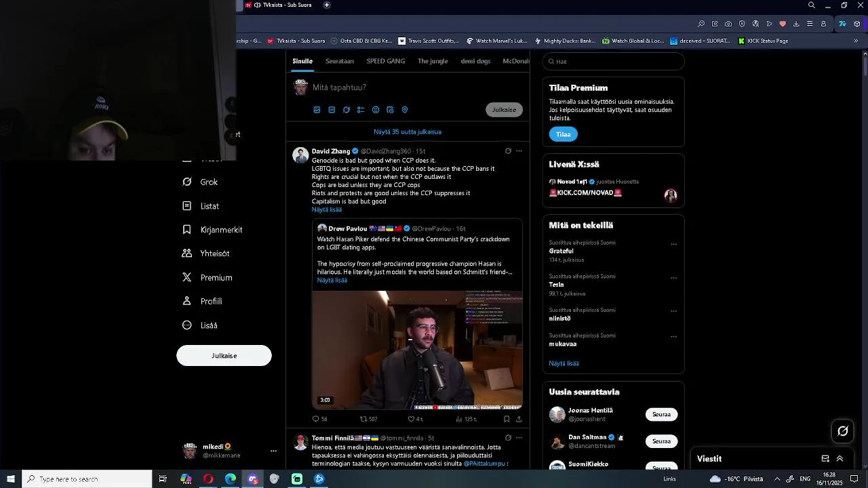The height and width of the screenshot is (488, 868).
Task: Click Näytä lisää under trending topics
Action: pyautogui.click(x=564, y=363)
